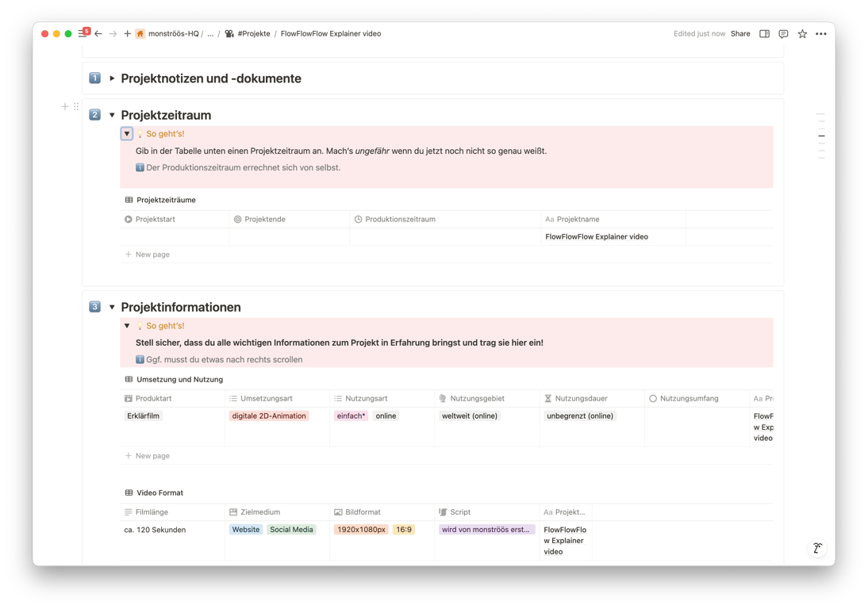This screenshot has height=609, width=868.
Task: Open the Video Format view tab
Action: coord(154,493)
